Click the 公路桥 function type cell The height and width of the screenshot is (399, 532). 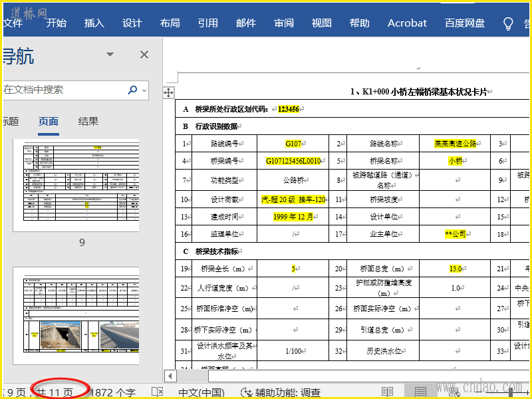(293, 180)
